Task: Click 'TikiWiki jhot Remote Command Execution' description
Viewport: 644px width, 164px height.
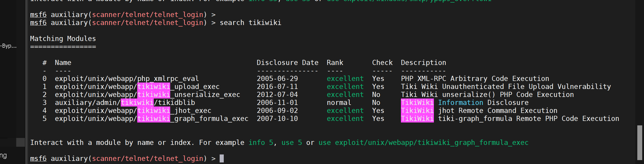Action: click(x=479, y=111)
